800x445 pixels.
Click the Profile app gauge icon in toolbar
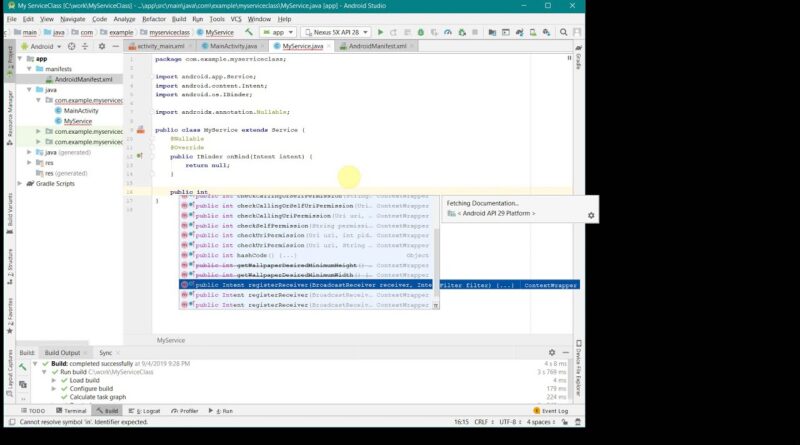tap(448, 32)
